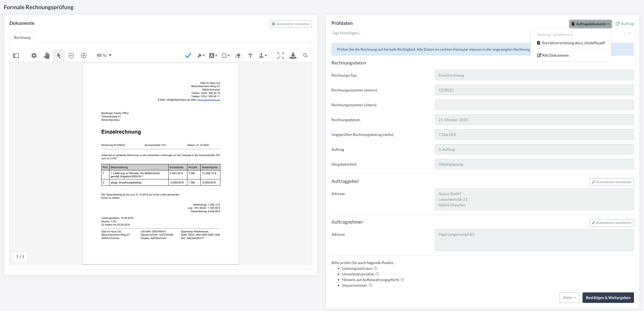Select the text annotation tool
Viewport: 644px width, 311px height.
pos(250,56)
